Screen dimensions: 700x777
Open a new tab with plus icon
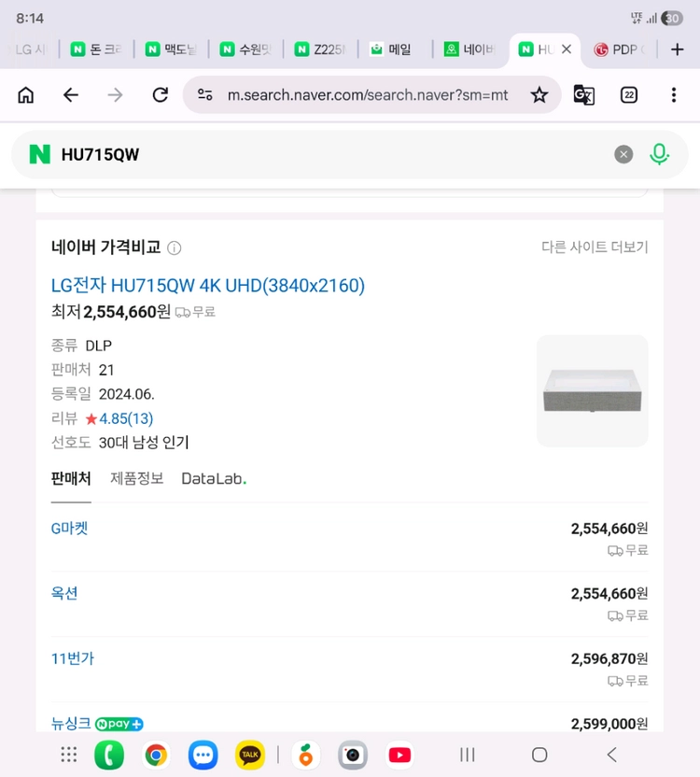677,49
